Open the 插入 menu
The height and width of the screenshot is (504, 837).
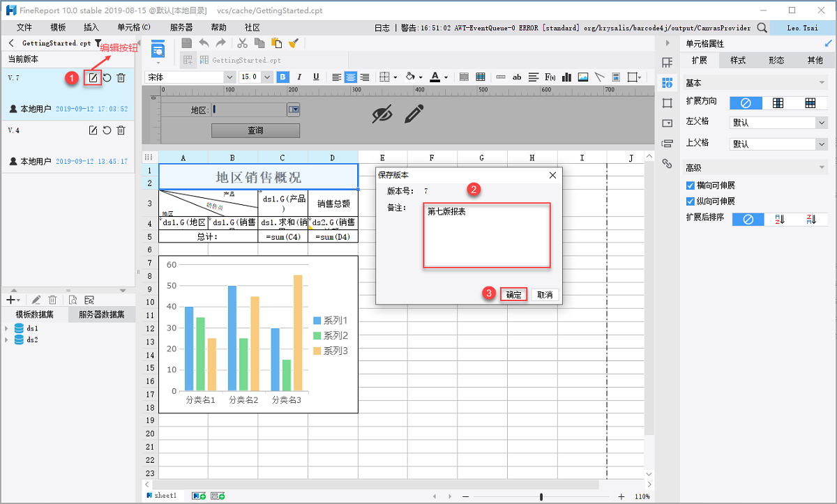(91, 28)
